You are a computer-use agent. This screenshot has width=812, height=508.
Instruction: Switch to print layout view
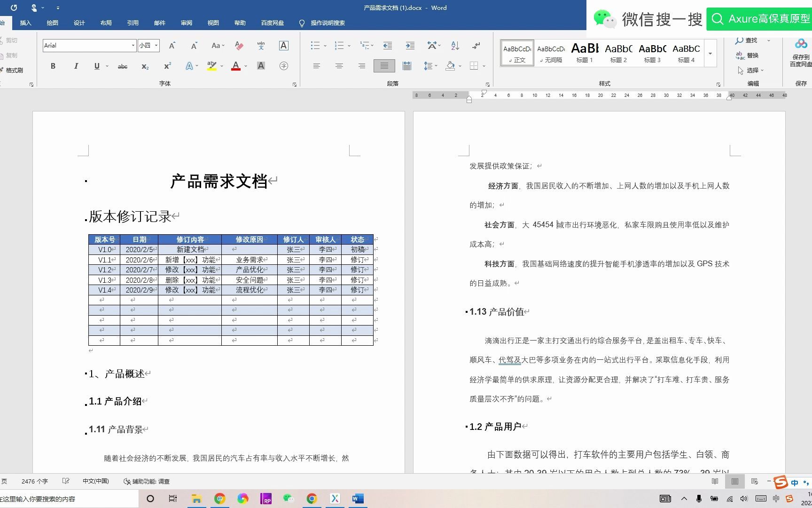click(x=735, y=481)
